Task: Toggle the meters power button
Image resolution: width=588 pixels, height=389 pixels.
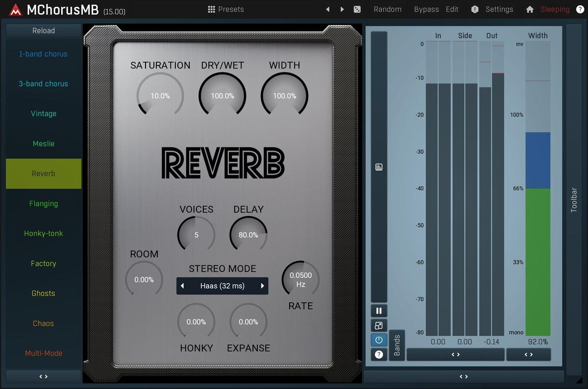Action: coord(379,340)
